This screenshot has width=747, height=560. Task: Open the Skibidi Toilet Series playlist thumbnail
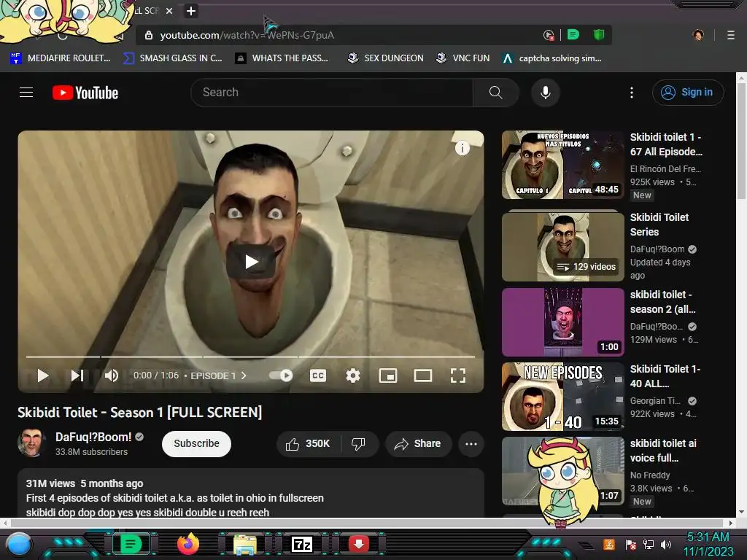[562, 246]
